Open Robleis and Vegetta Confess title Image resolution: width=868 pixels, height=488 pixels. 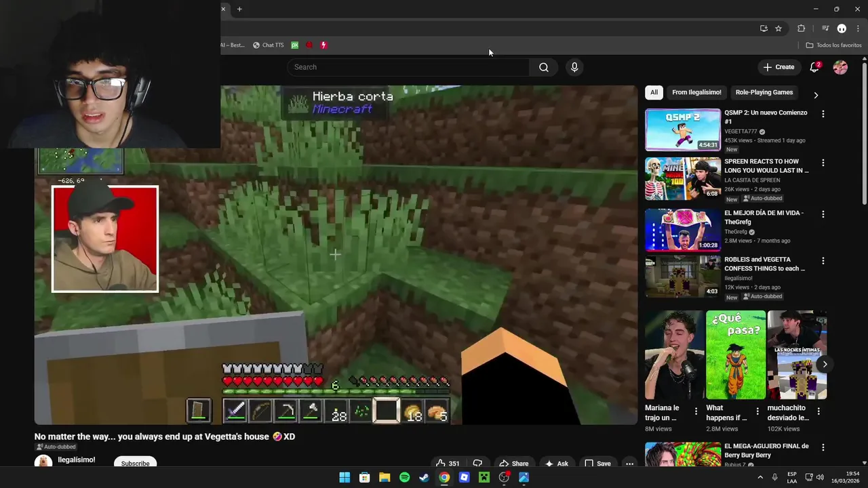pos(764,264)
